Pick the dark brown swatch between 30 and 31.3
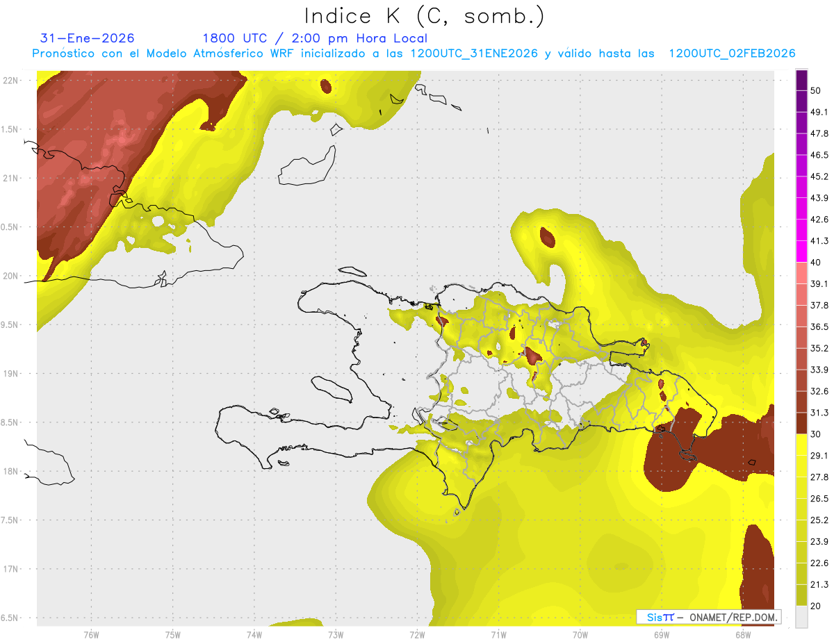The height and width of the screenshot is (644, 834). [x=801, y=423]
